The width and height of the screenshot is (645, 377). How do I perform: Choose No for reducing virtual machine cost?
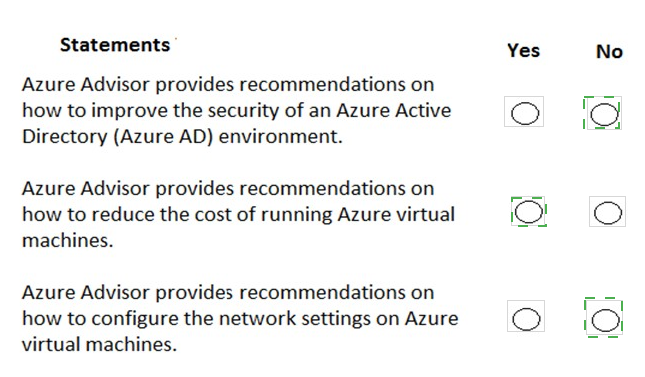[x=608, y=213]
